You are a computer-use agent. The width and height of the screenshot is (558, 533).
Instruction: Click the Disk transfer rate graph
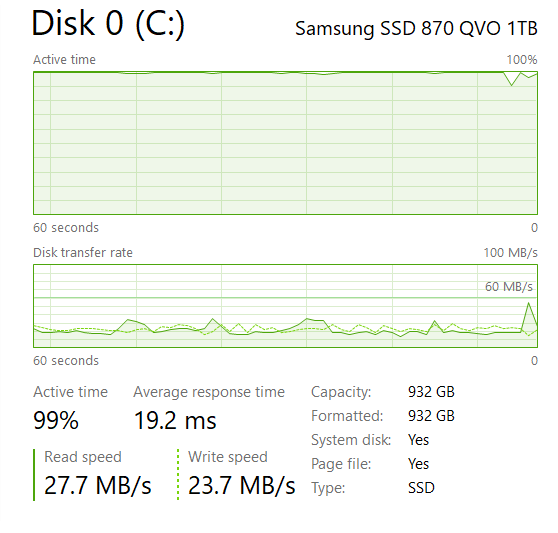[285, 306]
